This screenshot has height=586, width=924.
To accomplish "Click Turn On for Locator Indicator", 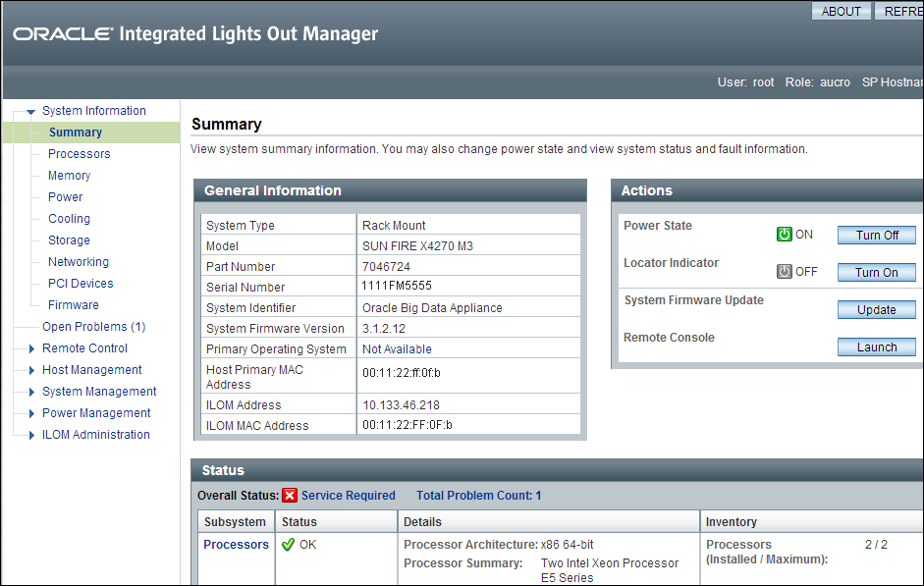I will pyautogui.click(x=876, y=273).
